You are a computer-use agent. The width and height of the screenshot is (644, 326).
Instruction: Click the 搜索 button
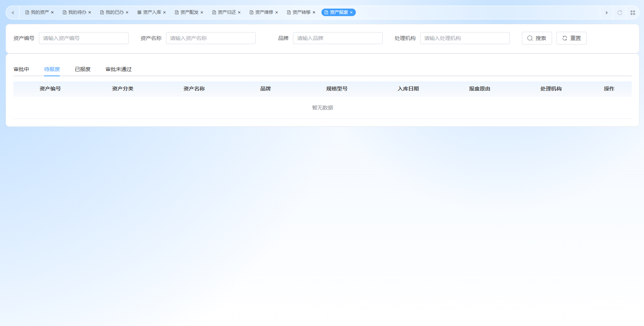537,38
